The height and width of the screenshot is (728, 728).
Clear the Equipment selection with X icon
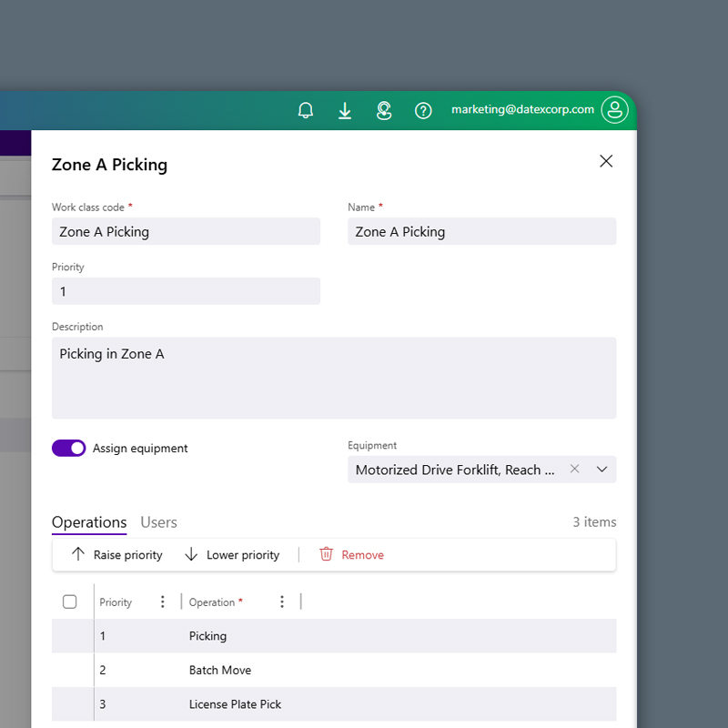click(x=574, y=470)
